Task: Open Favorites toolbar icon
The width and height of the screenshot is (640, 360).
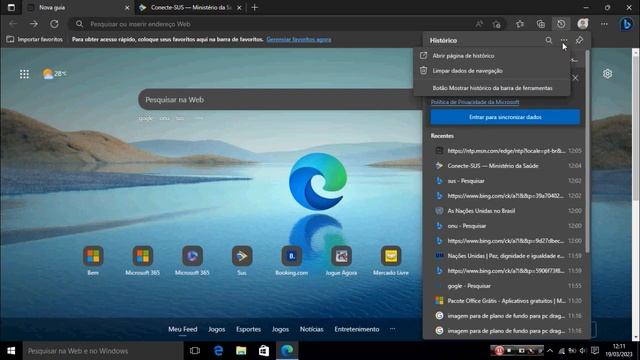Action: 520,24
